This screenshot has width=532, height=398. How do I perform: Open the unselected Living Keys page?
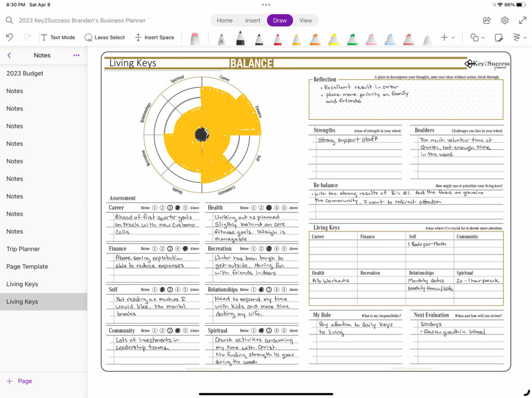pos(44,284)
